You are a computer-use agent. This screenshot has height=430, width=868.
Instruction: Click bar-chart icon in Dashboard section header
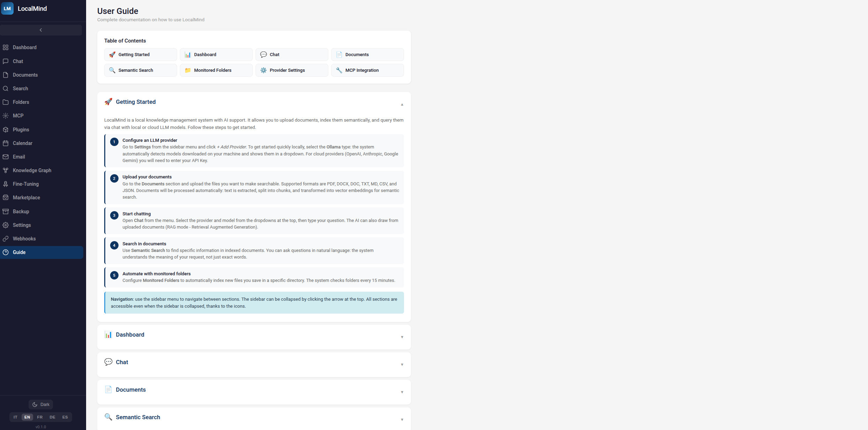108,335
